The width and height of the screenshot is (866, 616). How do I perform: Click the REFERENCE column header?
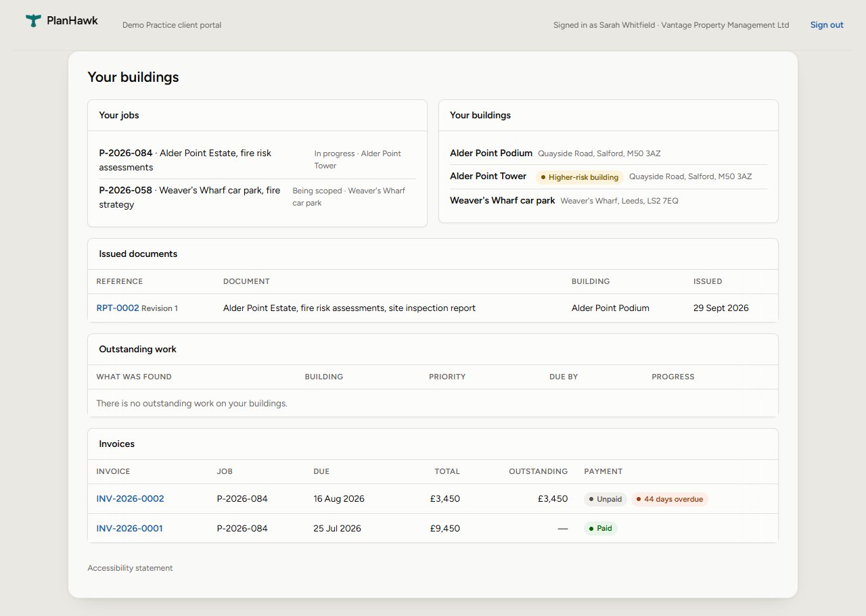(120, 281)
